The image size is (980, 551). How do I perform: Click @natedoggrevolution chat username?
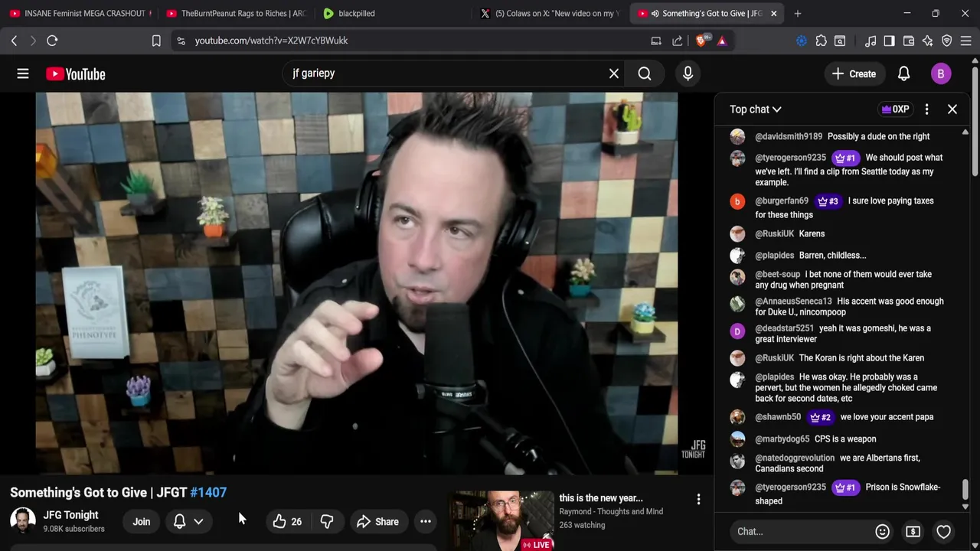point(795,458)
